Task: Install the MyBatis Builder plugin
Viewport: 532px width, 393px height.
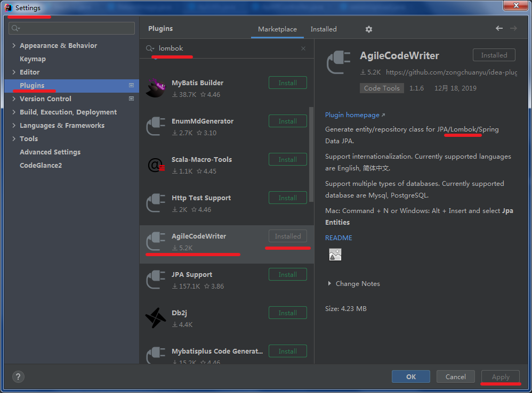Action: coord(288,83)
